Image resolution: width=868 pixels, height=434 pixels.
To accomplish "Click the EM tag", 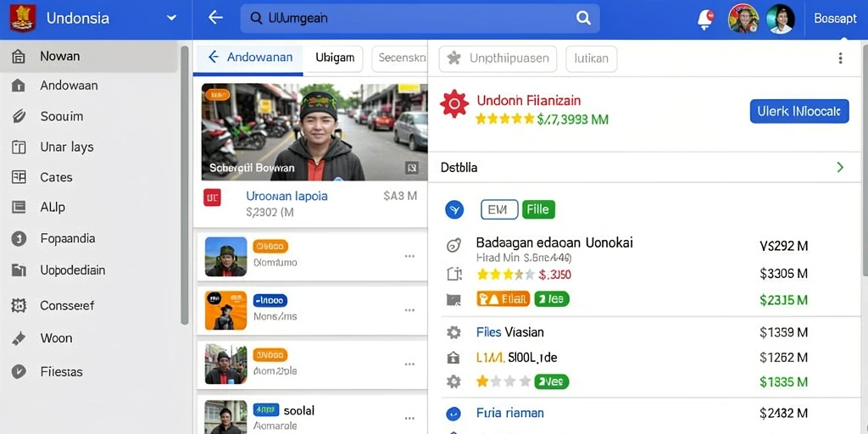I will 499,209.
